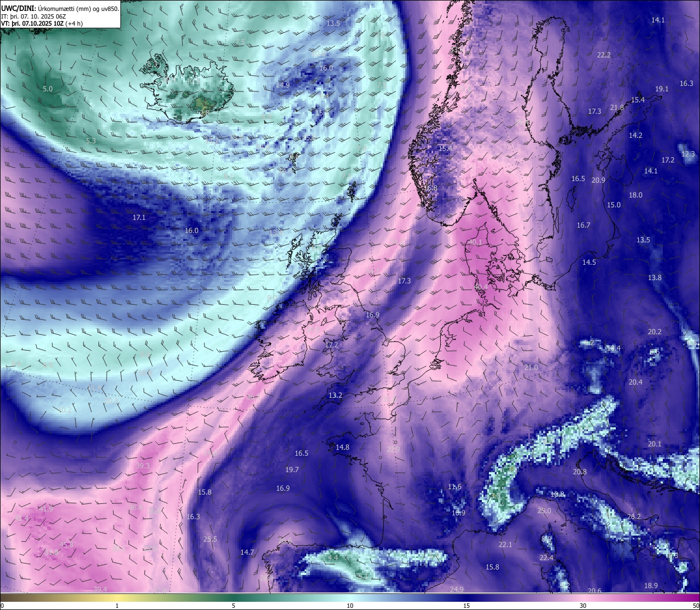This screenshot has height=610, width=700.
Task: Click the 41.9 value label
Action: pos(46,509)
